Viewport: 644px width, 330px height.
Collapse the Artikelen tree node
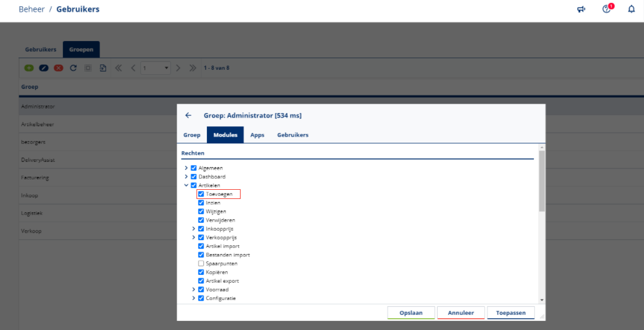click(186, 186)
